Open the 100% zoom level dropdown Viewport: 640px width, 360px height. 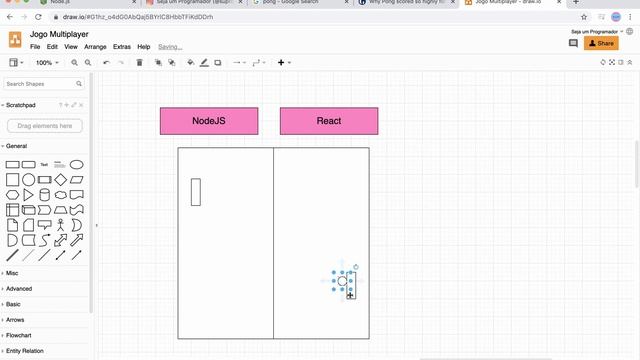[x=47, y=62]
